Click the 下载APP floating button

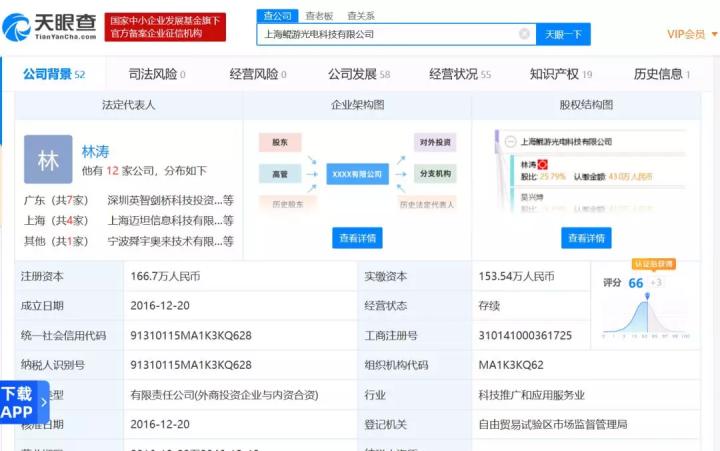tap(24, 402)
